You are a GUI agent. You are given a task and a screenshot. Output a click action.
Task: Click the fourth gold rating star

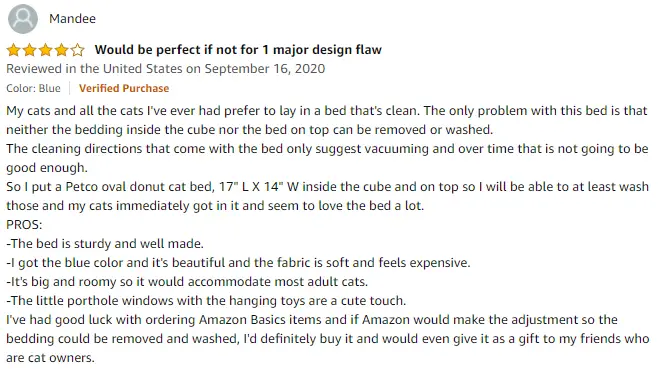pos(62,50)
